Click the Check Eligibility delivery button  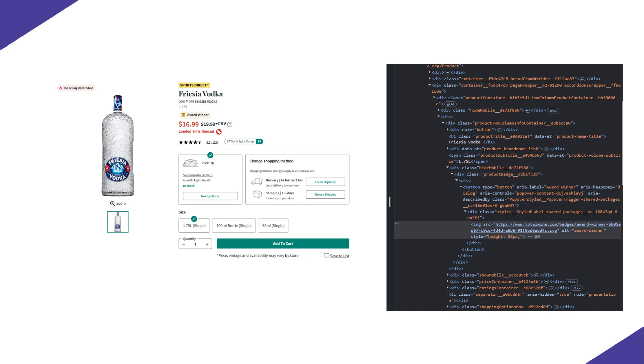[x=325, y=182]
